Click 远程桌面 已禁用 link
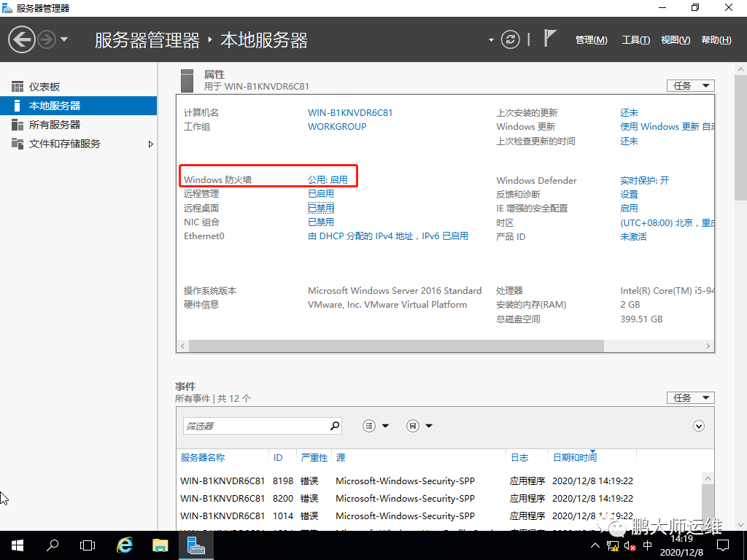 321,208
